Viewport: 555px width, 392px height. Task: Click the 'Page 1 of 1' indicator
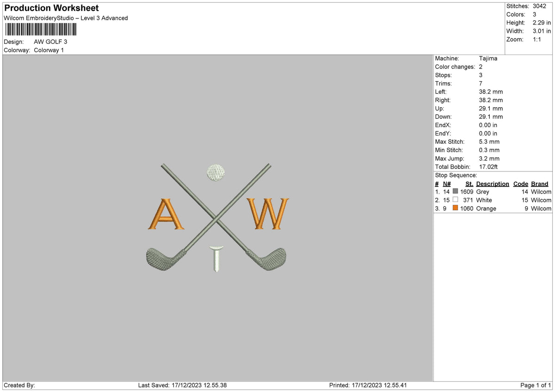click(536, 385)
